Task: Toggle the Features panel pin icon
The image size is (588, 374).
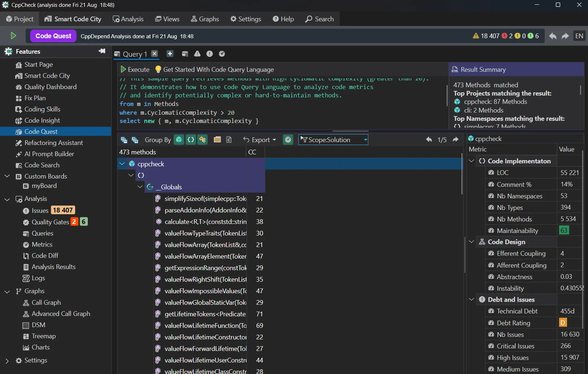Action: pyautogui.click(x=102, y=51)
